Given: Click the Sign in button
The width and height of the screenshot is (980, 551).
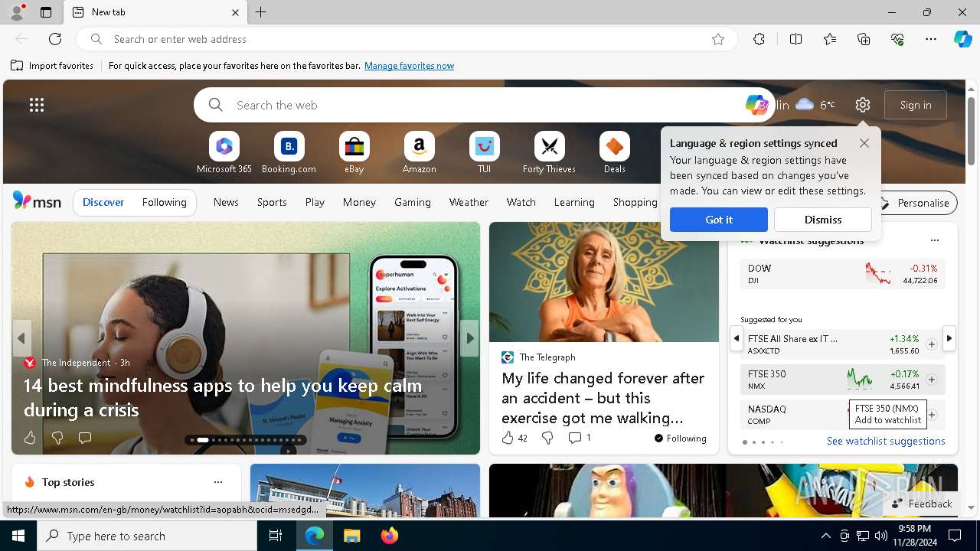Looking at the screenshot, I should (x=916, y=105).
